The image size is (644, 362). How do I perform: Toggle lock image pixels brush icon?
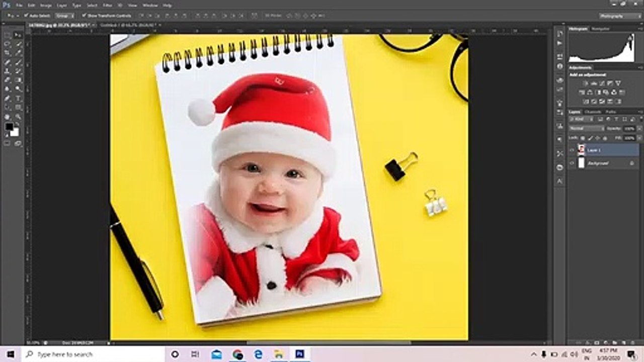[x=590, y=138]
